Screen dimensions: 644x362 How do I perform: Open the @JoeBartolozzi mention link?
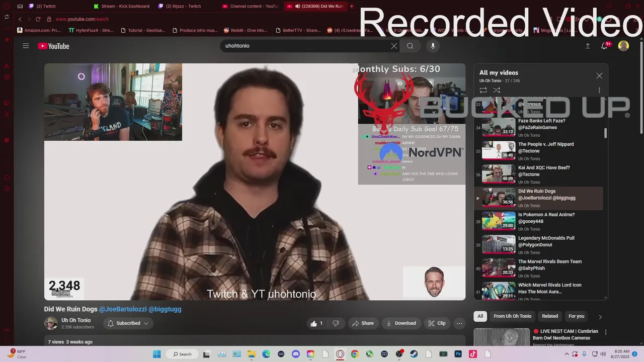pos(122,309)
